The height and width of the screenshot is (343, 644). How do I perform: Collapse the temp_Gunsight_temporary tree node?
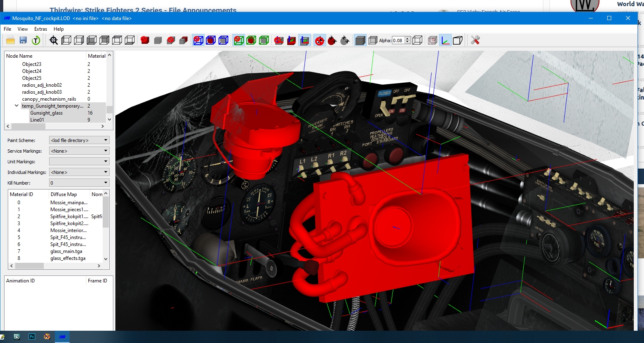pyautogui.click(x=16, y=106)
